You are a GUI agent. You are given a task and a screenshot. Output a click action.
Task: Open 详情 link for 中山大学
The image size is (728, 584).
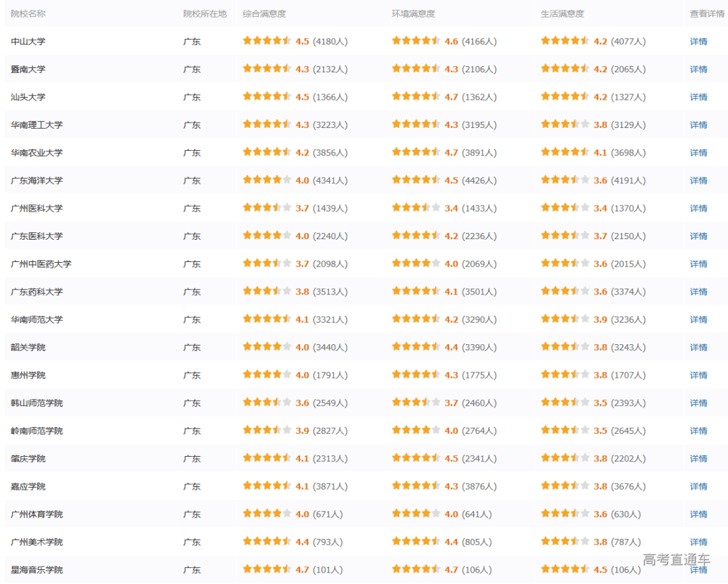(x=698, y=41)
